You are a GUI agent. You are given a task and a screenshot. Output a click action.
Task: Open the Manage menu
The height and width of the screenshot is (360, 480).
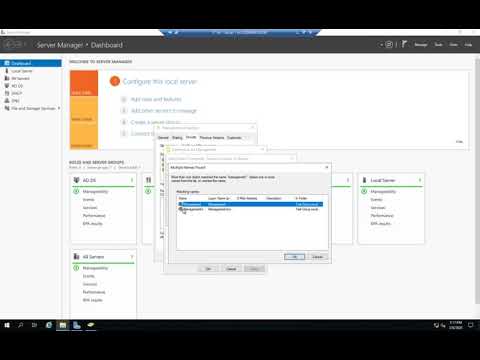[421, 45]
